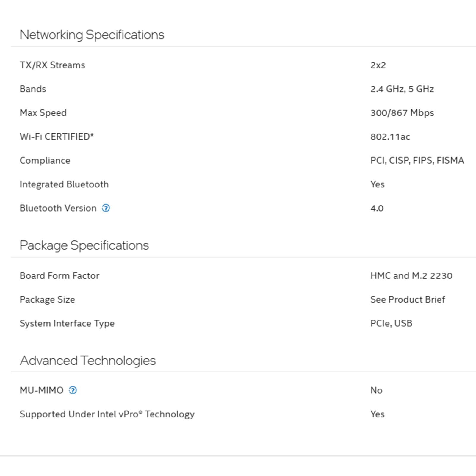Open the MU-MIMO help tooltip icon
476x476 pixels.
tap(73, 390)
